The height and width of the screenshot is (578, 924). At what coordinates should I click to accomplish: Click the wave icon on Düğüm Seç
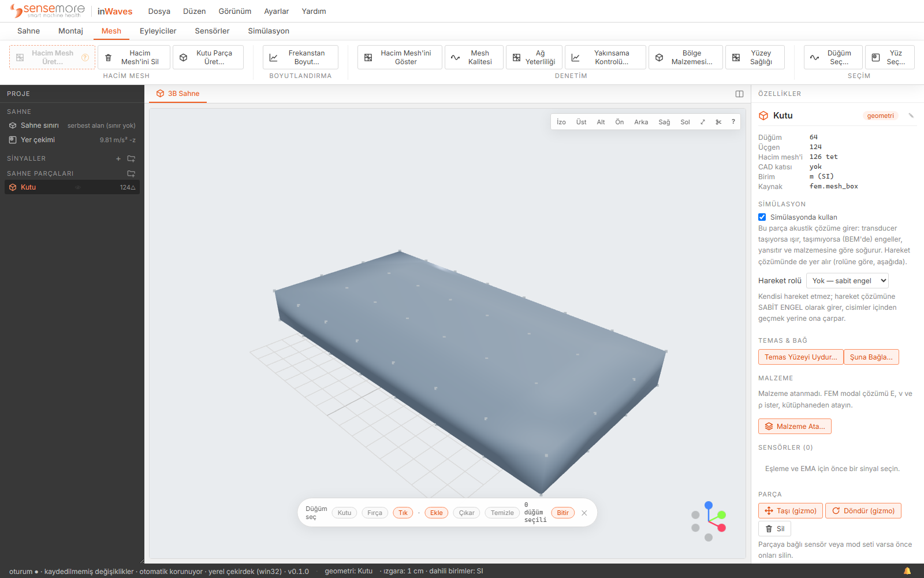tap(814, 57)
